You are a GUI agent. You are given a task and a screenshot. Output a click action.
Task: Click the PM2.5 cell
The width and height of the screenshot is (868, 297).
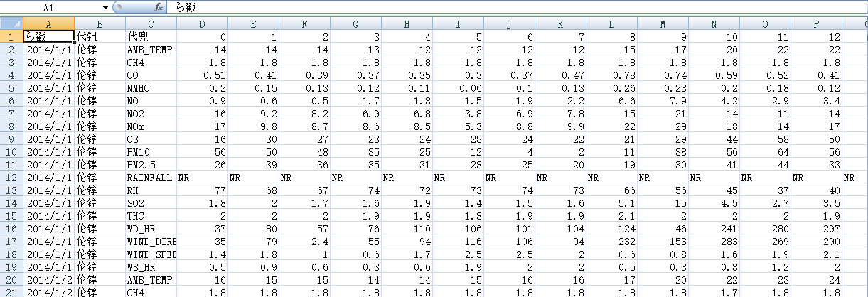(151, 165)
